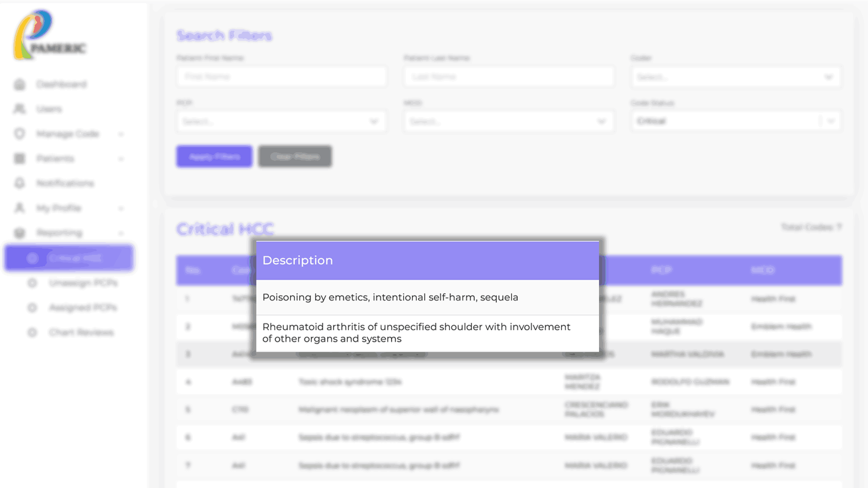Click the Patient First Name input field
Screen dimensions: 868x488
pyautogui.click(x=281, y=77)
